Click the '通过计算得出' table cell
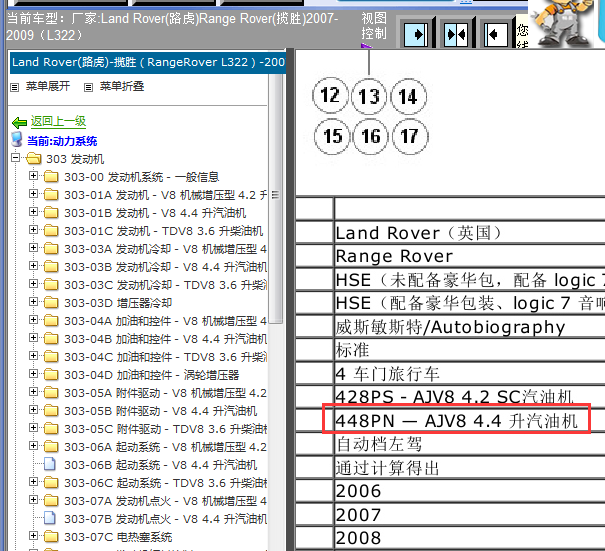Screen dimensions: 605x551 point(470,468)
